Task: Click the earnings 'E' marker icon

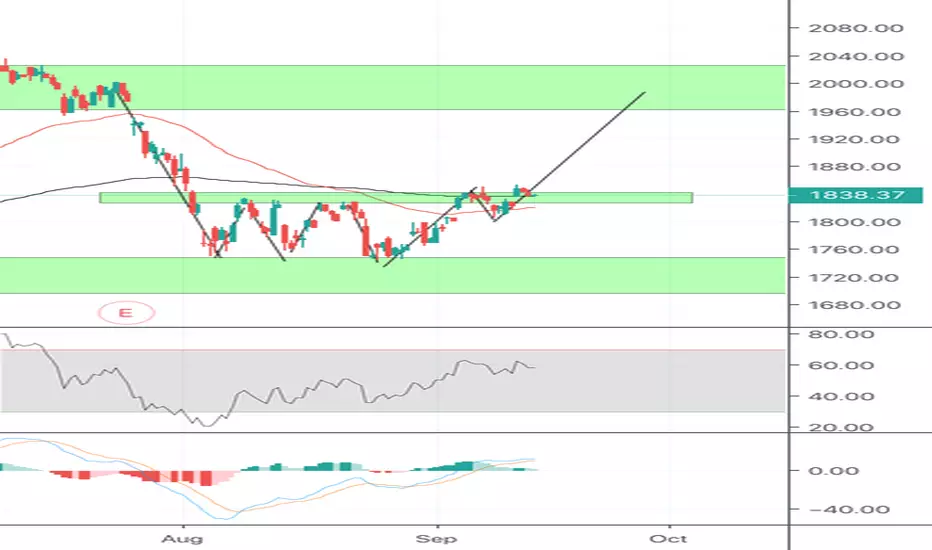Action: point(126,313)
